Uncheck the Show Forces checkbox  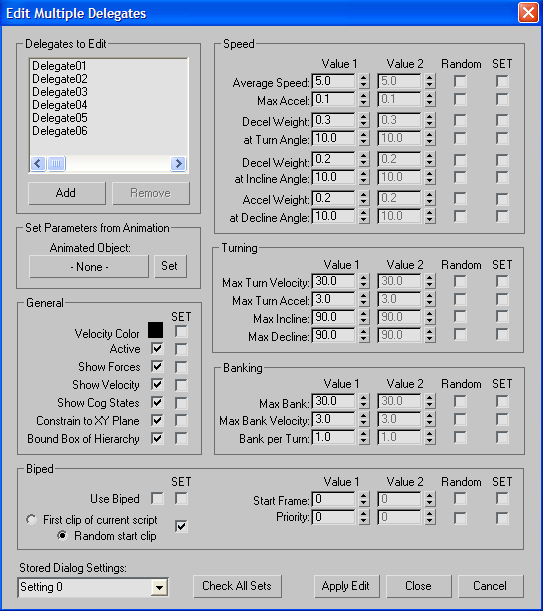pos(157,367)
